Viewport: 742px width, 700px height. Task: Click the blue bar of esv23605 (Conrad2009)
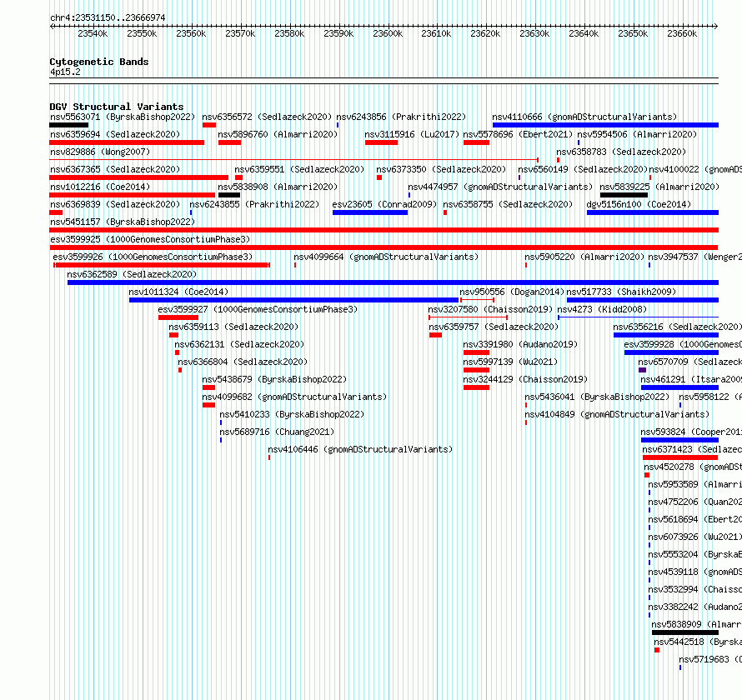[x=370, y=212]
